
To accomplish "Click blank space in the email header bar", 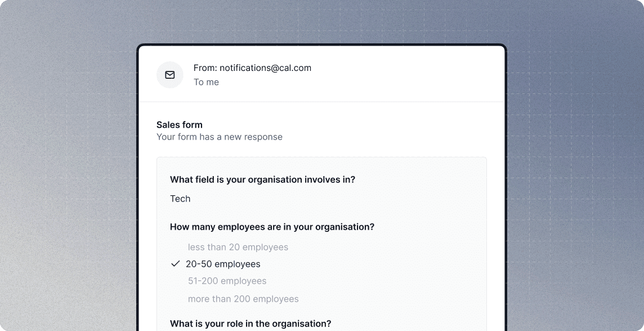I will click(406, 74).
